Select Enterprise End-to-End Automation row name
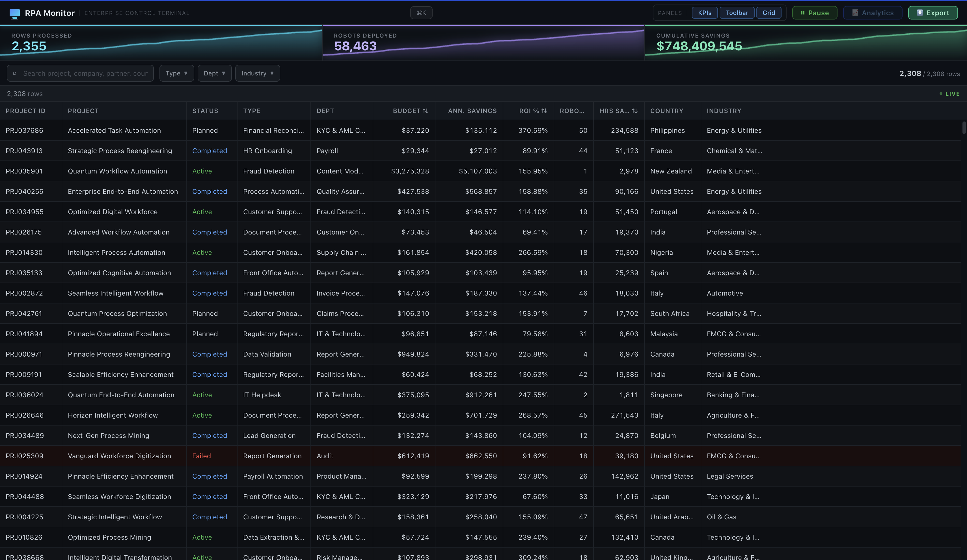Image resolution: width=967 pixels, height=560 pixels. (x=123, y=191)
